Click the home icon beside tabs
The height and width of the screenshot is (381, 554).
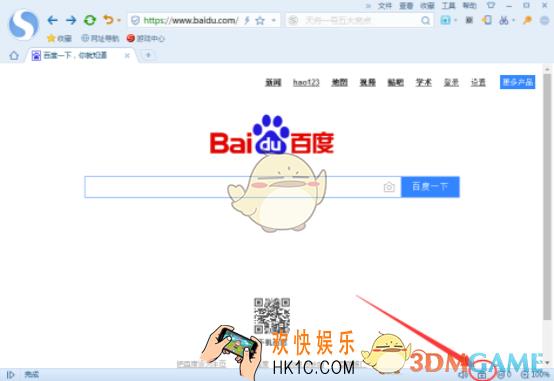[14, 55]
